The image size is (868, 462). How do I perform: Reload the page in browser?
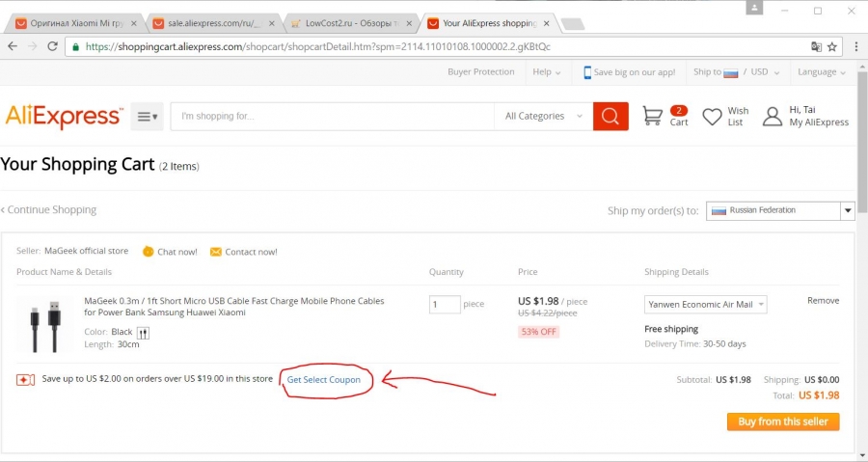[54, 45]
